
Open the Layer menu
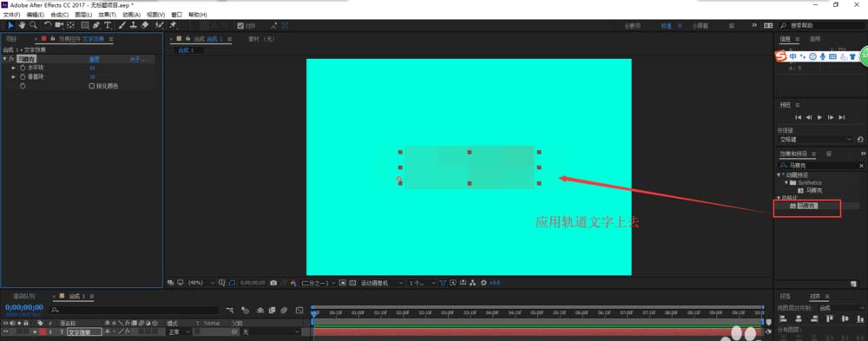[x=83, y=15]
